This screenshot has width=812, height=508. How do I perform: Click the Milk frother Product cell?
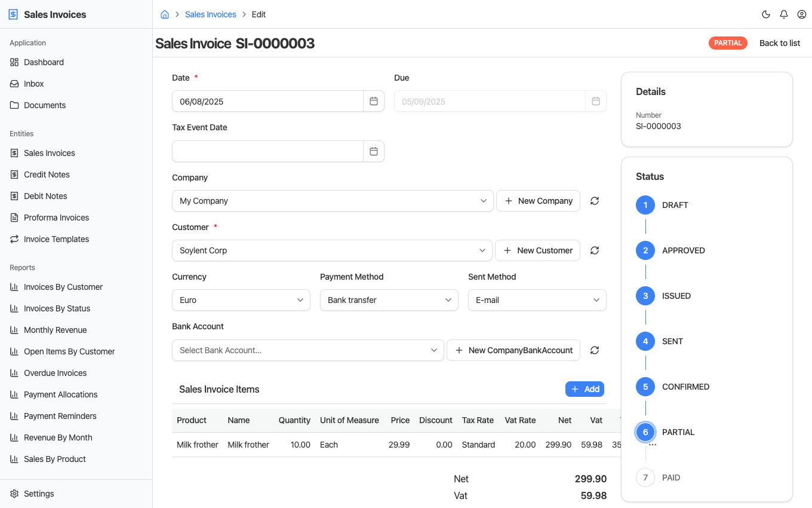click(x=198, y=445)
